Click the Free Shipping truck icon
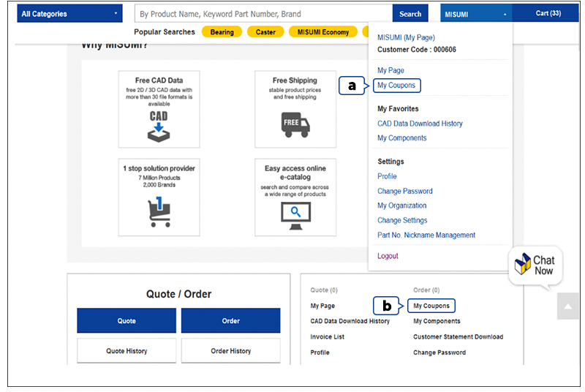585x392 pixels. (x=295, y=124)
